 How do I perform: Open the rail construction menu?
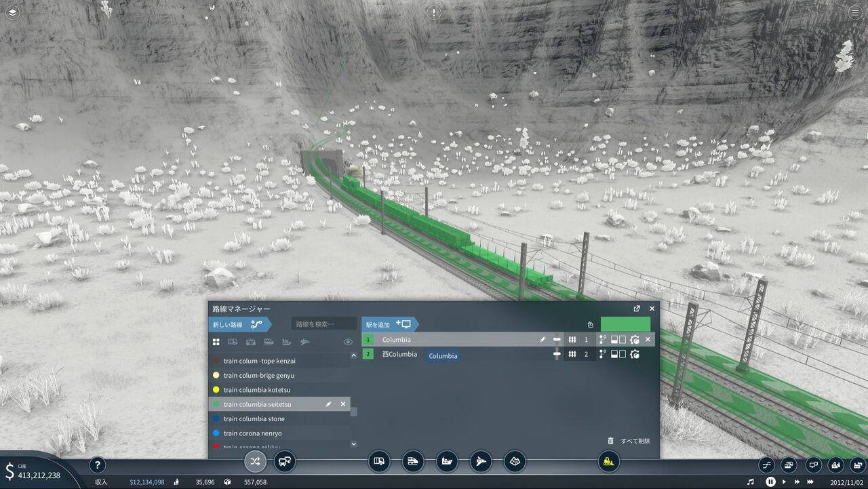click(413, 462)
